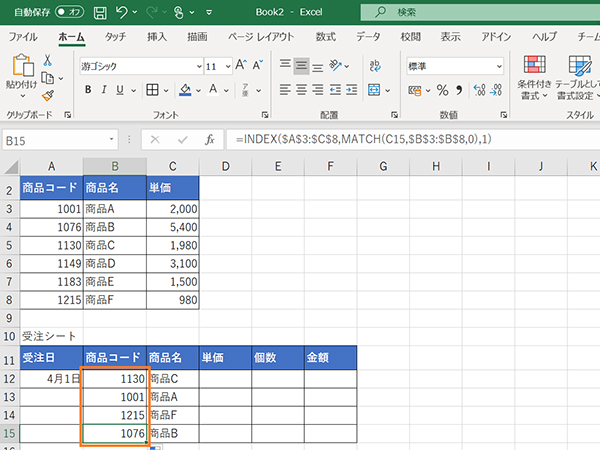Open the font name dropdown
The width and height of the screenshot is (600, 450).
[x=198, y=66]
